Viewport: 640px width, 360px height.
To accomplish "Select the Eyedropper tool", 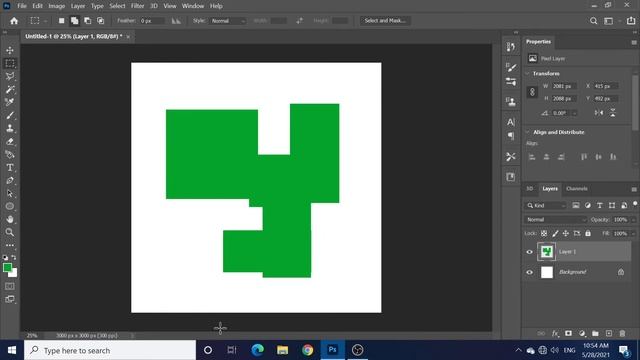I will pos(10,102).
